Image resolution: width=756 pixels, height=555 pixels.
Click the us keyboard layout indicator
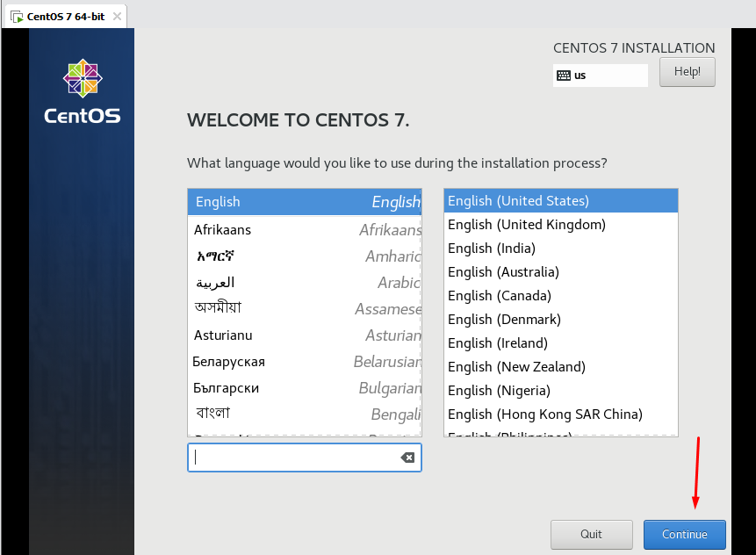click(x=601, y=76)
